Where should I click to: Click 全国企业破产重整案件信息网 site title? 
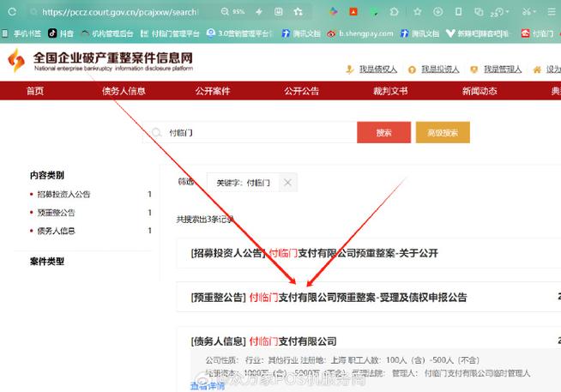(113, 57)
